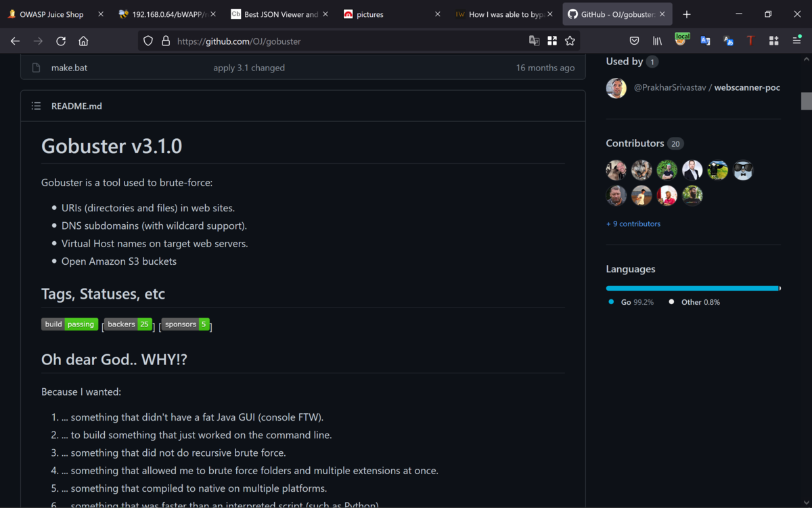Open the make.bat file link
This screenshot has height=508, width=812.
(x=69, y=68)
